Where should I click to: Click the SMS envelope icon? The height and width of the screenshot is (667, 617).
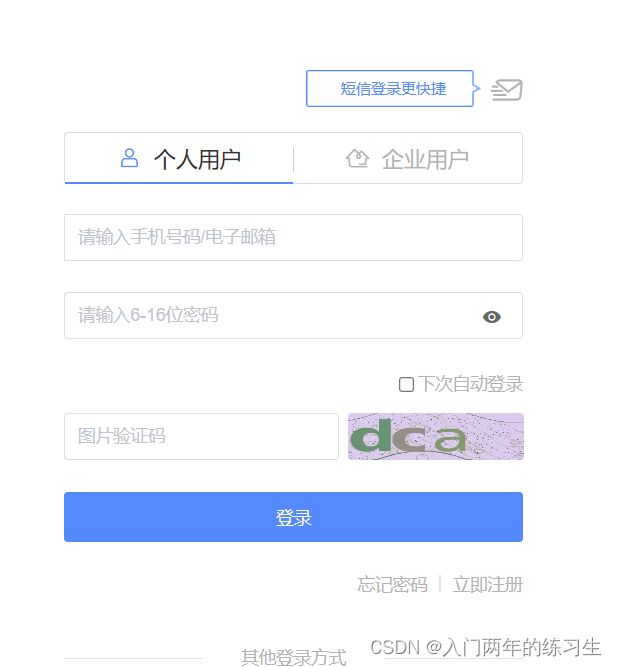[x=506, y=90]
